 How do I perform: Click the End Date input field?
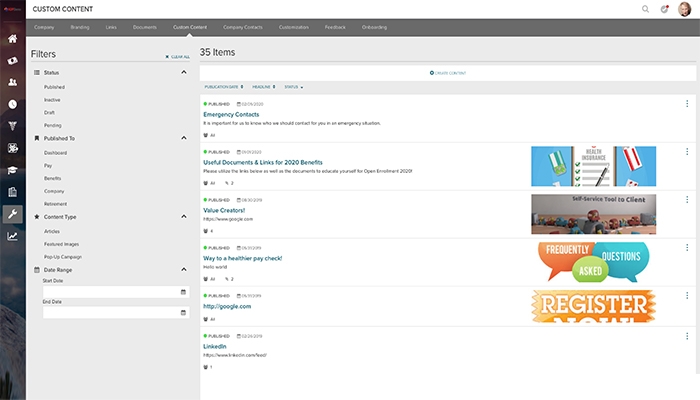(x=116, y=312)
